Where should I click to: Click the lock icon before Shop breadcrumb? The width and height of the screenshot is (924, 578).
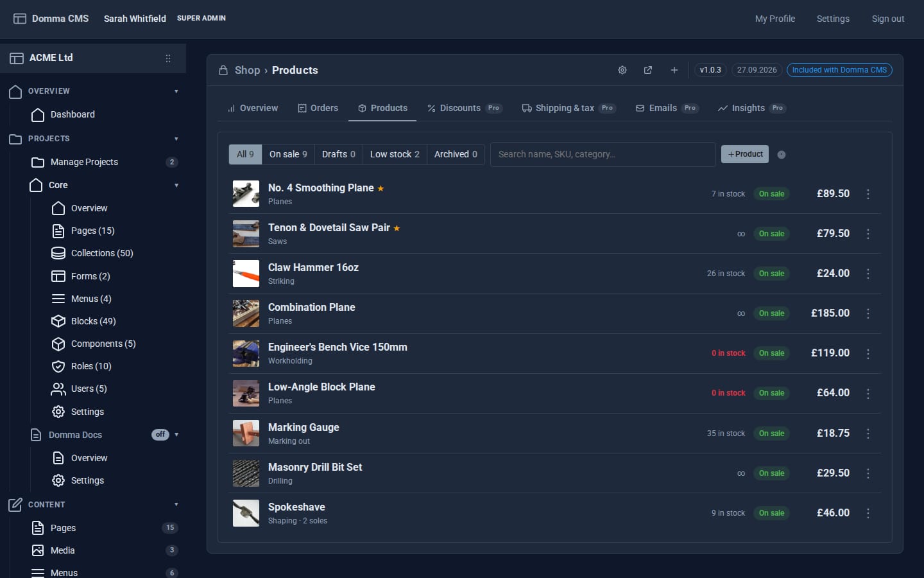point(223,70)
